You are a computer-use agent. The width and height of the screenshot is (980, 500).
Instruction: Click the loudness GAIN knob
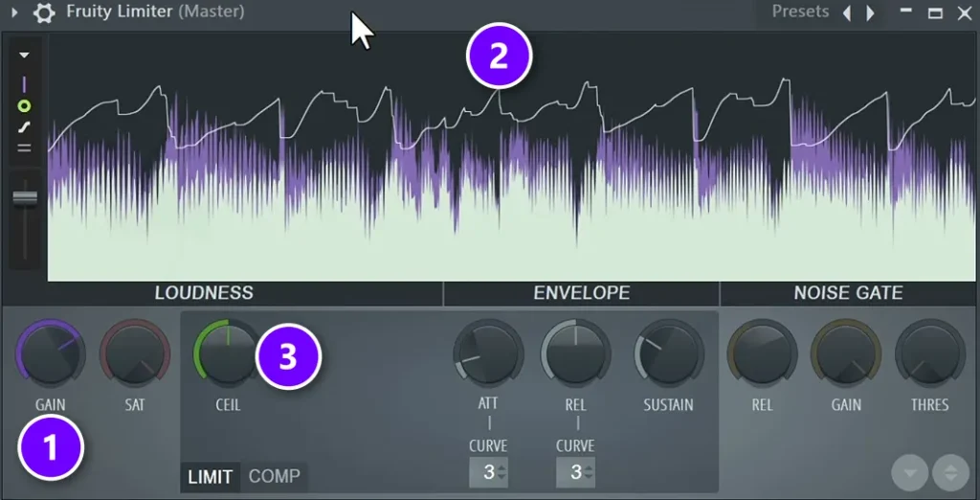pyautogui.click(x=50, y=354)
